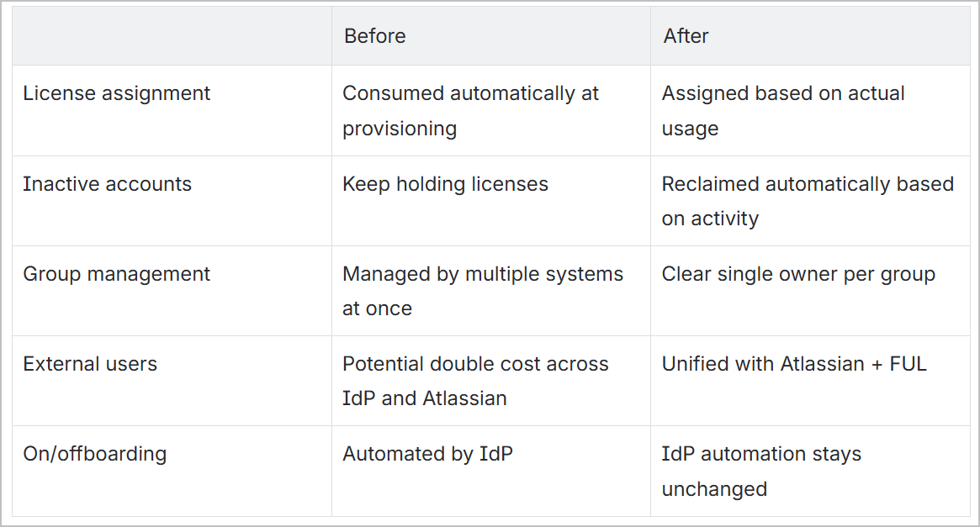Click the 'IdP automation stays unchanged' cell
Screen dimensions: 980x527
click(811, 471)
